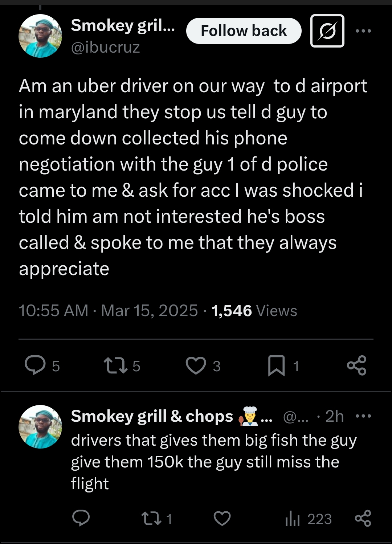
Task: Share the main tweet
Action: click(x=356, y=365)
